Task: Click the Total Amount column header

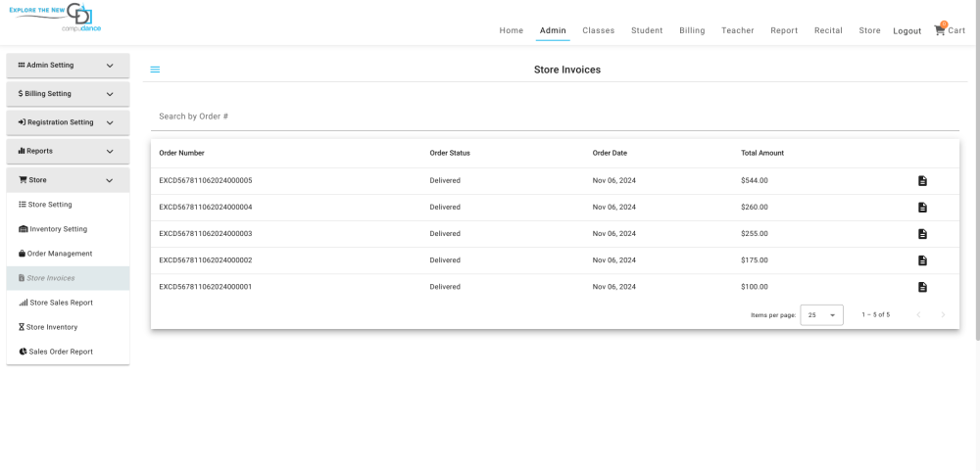Action: click(x=761, y=153)
